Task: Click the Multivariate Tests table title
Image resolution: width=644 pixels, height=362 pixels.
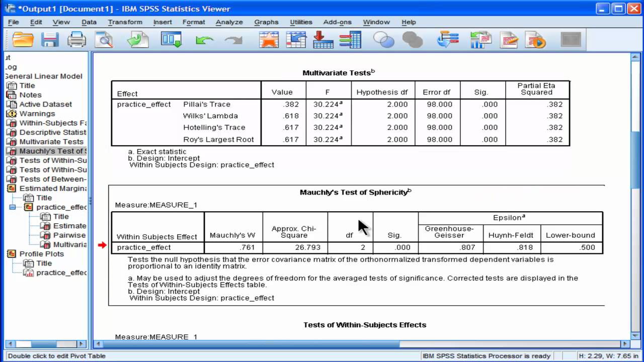Action: point(339,73)
